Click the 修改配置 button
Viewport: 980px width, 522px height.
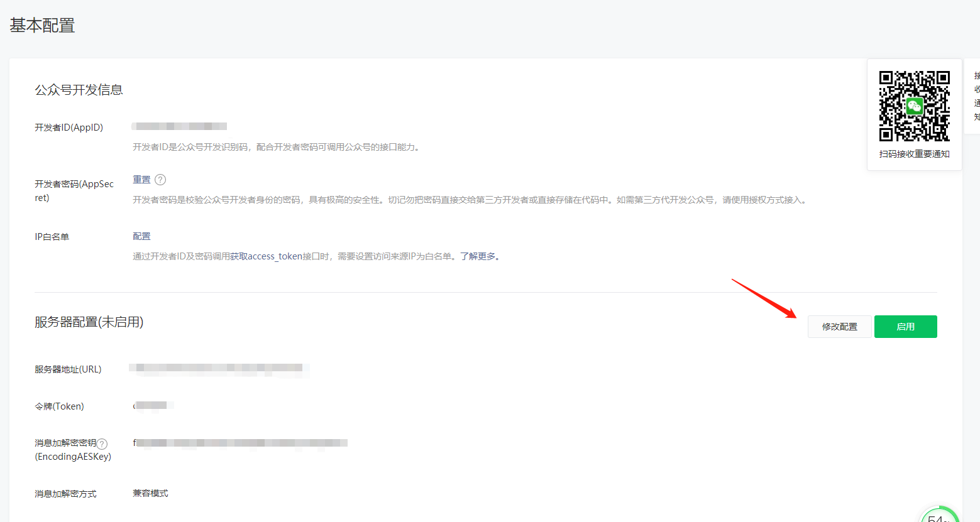click(x=839, y=327)
